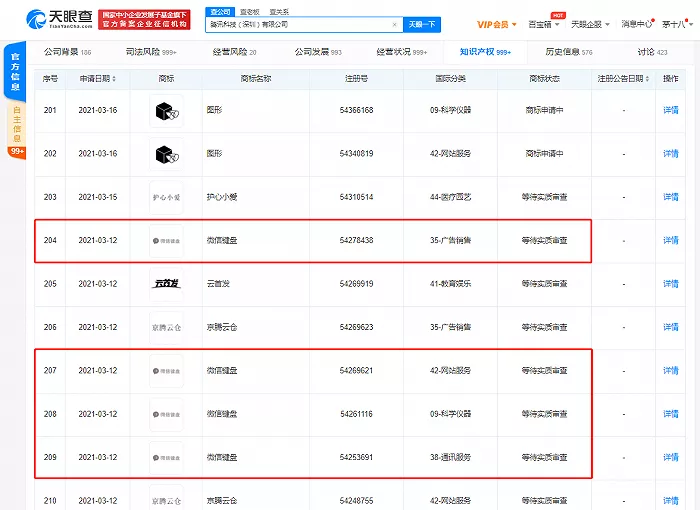Open trademark image thumbnail in row 202
700x510 pixels.
tap(167, 154)
